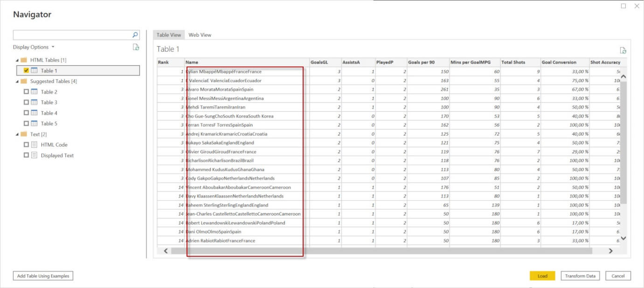This screenshot has height=288, width=644.
Task: Click the refresh preview icon above the table
Action: tap(623, 50)
